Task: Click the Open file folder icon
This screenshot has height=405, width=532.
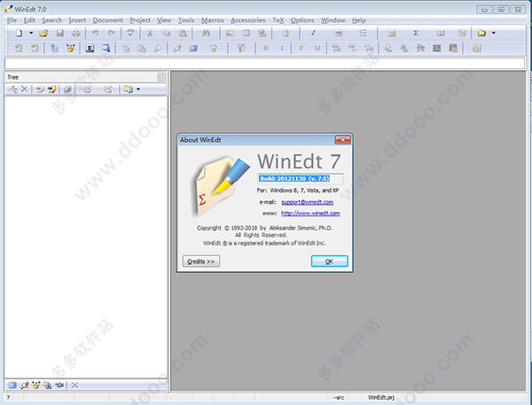Action: 43,33
